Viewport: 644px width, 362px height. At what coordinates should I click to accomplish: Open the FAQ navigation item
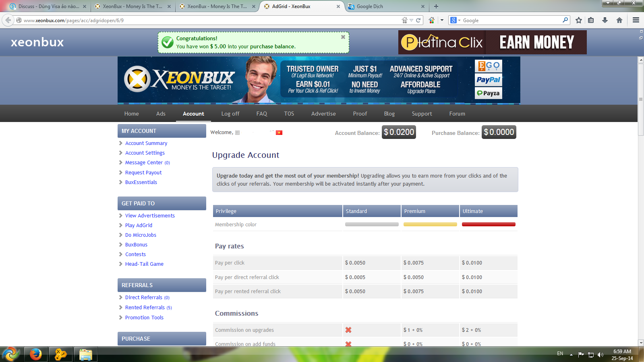pos(262,114)
